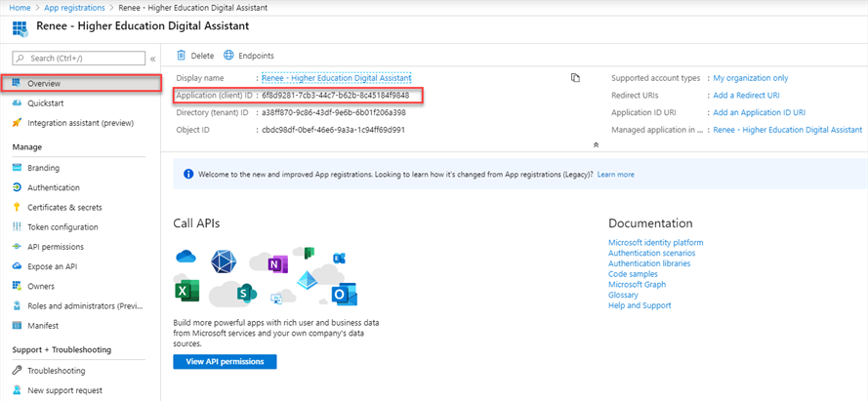Open the Manifest page in the sidebar
The width and height of the screenshot is (868, 401).
(x=44, y=325)
